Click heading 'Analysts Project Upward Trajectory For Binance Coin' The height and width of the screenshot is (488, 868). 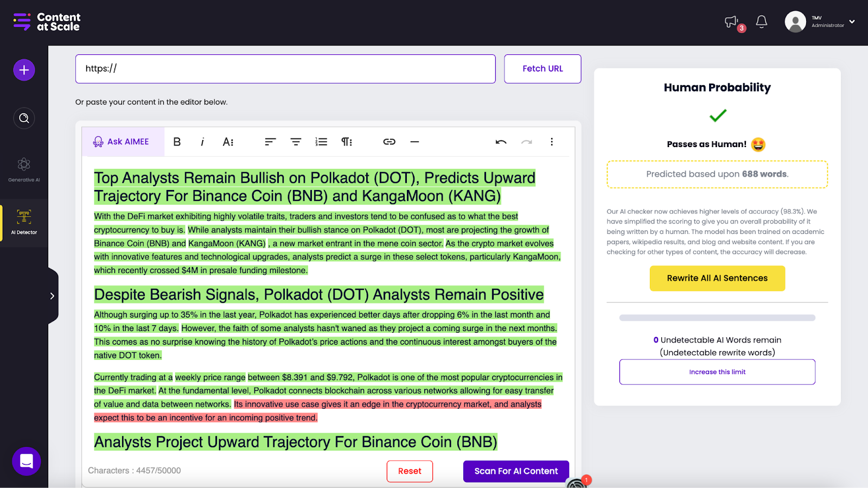click(x=296, y=442)
